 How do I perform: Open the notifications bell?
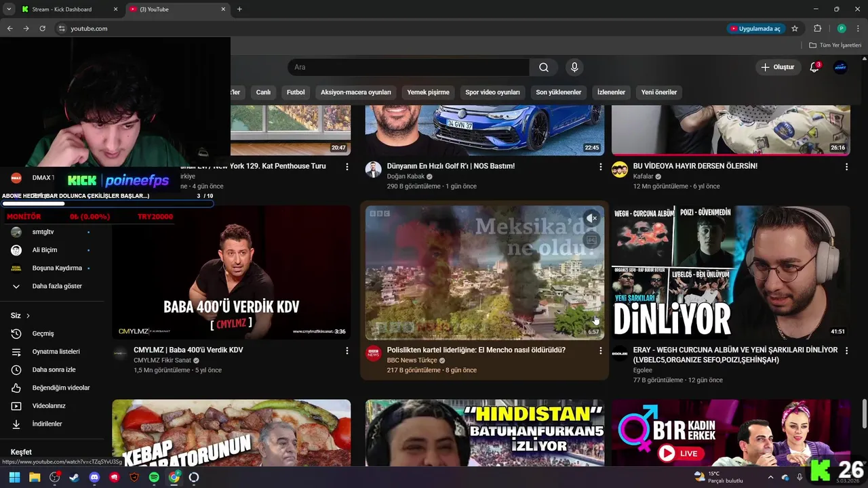click(814, 67)
